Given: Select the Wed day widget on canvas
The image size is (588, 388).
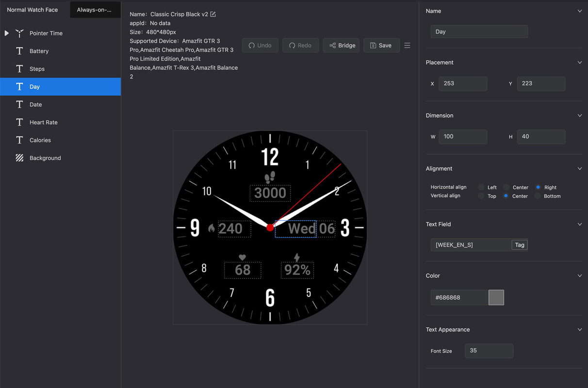Looking at the screenshot, I should pos(296,228).
